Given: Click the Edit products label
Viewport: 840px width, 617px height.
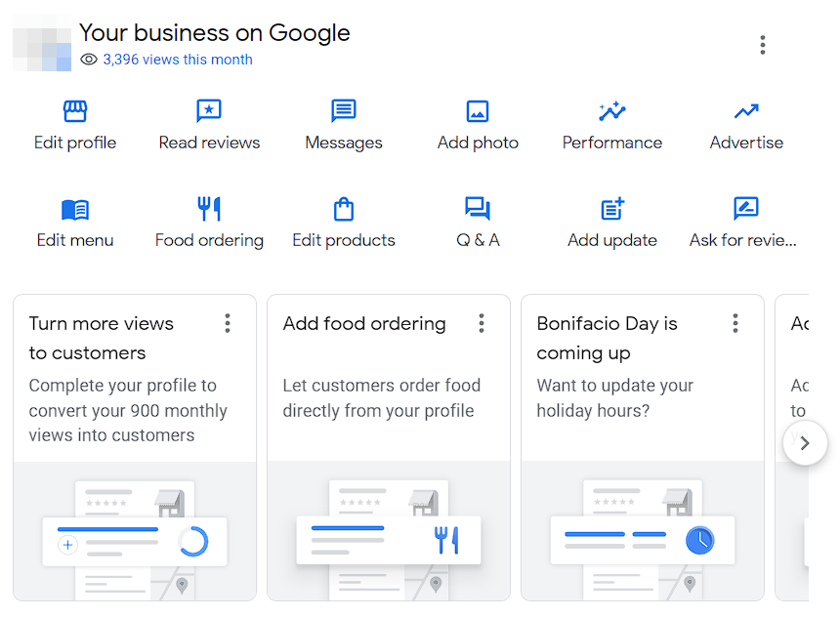Looking at the screenshot, I should pyautogui.click(x=344, y=241).
